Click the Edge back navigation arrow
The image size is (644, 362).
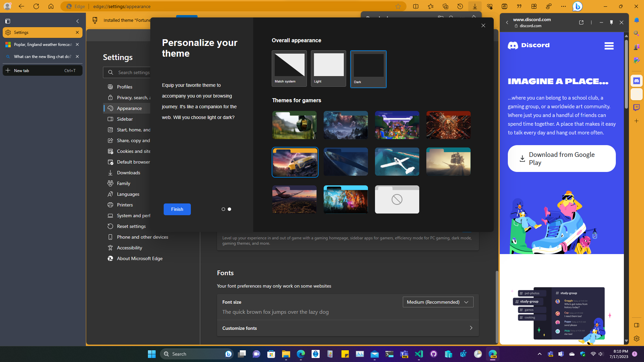(x=21, y=6)
